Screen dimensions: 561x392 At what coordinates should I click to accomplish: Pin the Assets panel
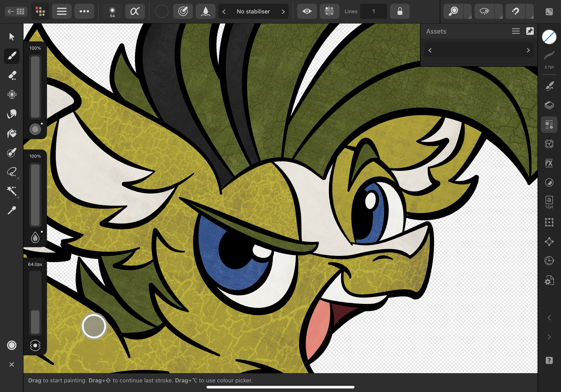tap(530, 31)
